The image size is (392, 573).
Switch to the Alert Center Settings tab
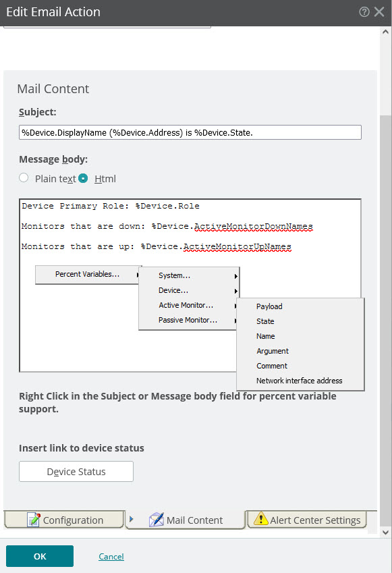(307, 520)
